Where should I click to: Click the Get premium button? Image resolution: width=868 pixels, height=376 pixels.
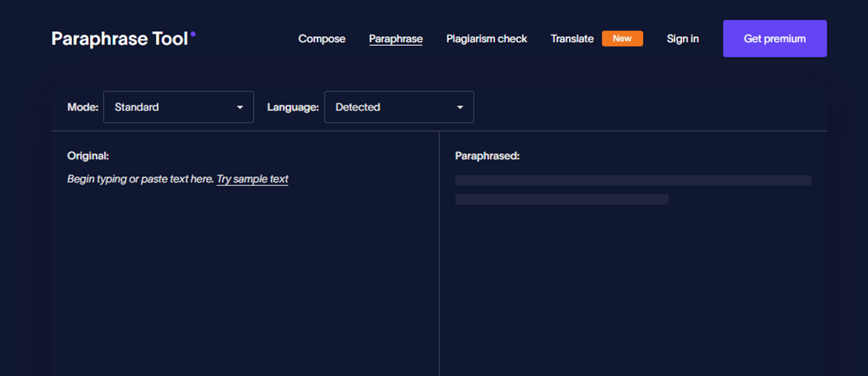point(775,39)
